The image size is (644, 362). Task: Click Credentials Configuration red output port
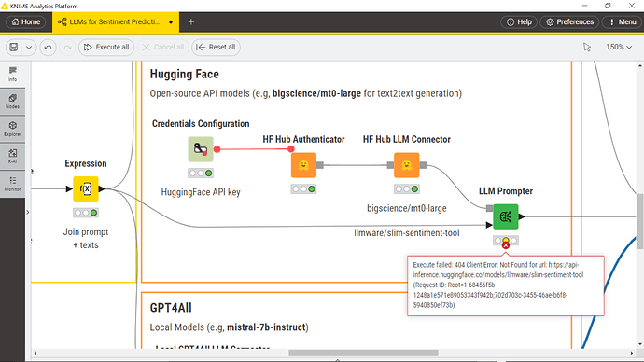[217, 149]
